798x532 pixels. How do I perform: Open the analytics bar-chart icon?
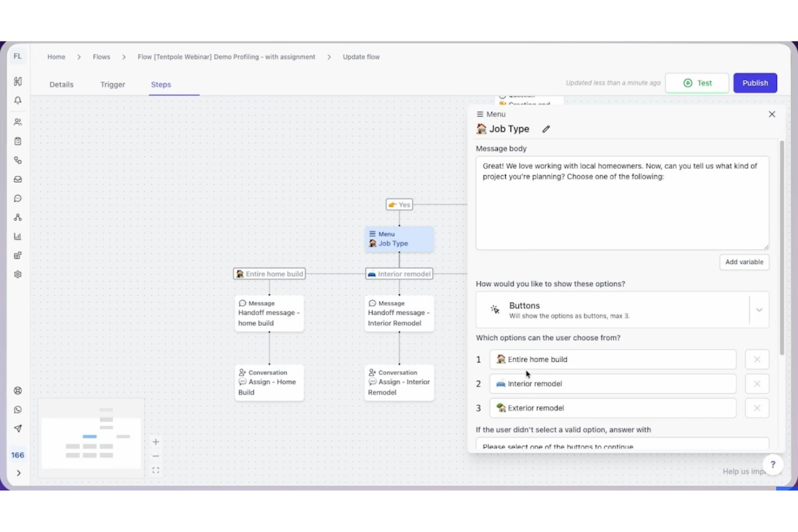click(x=18, y=236)
